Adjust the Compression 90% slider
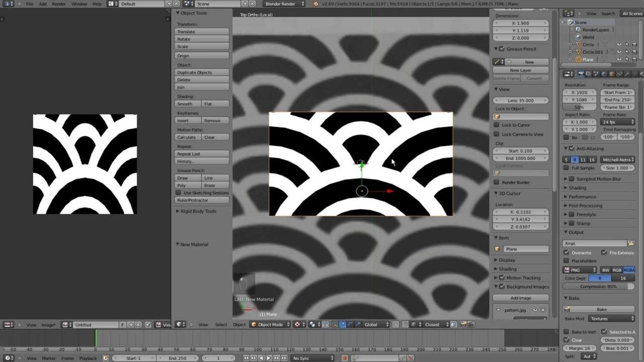 (598, 286)
